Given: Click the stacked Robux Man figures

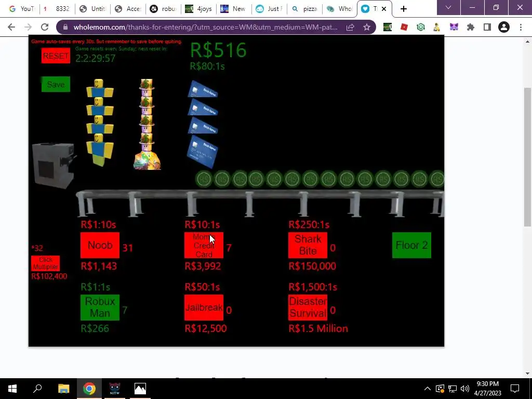Looking at the screenshot, I should 147,124.
